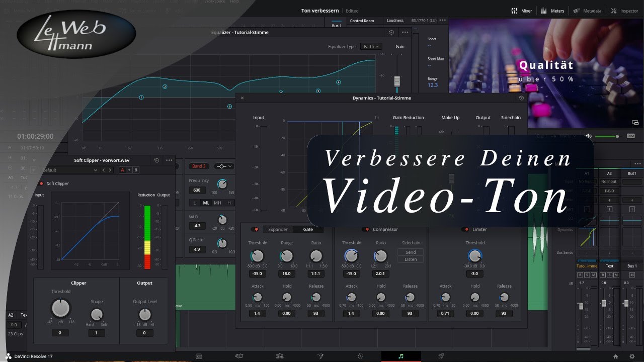Click the monitor volume speaker icon
This screenshot has width=644, height=362.
click(589, 136)
